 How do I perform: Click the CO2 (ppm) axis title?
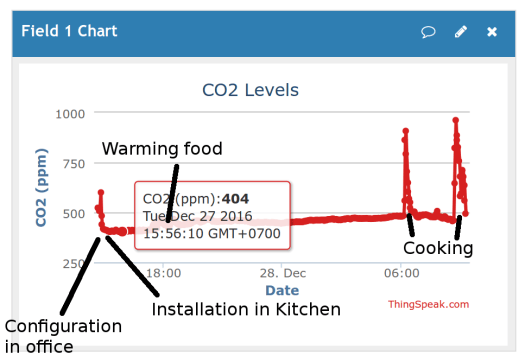coord(41,188)
